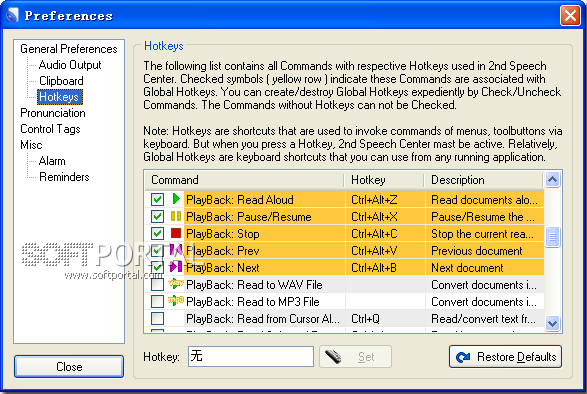This screenshot has height=394, width=587.
Task: Click the Set hotkey button
Action: coord(355,357)
